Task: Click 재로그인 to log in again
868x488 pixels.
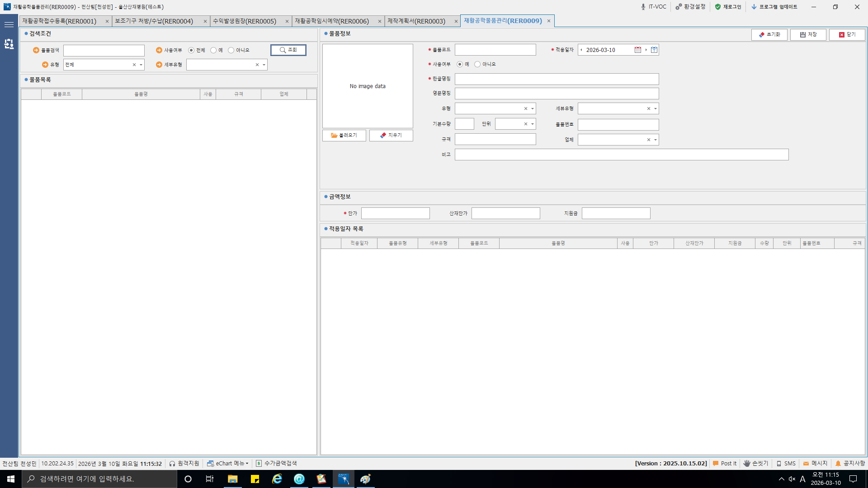Action: coord(728,7)
